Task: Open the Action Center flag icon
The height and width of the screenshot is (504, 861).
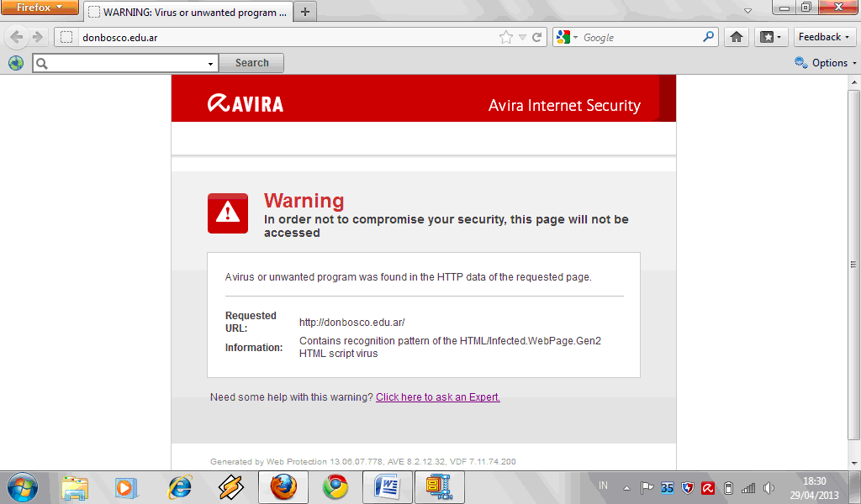Action: click(647, 487)
